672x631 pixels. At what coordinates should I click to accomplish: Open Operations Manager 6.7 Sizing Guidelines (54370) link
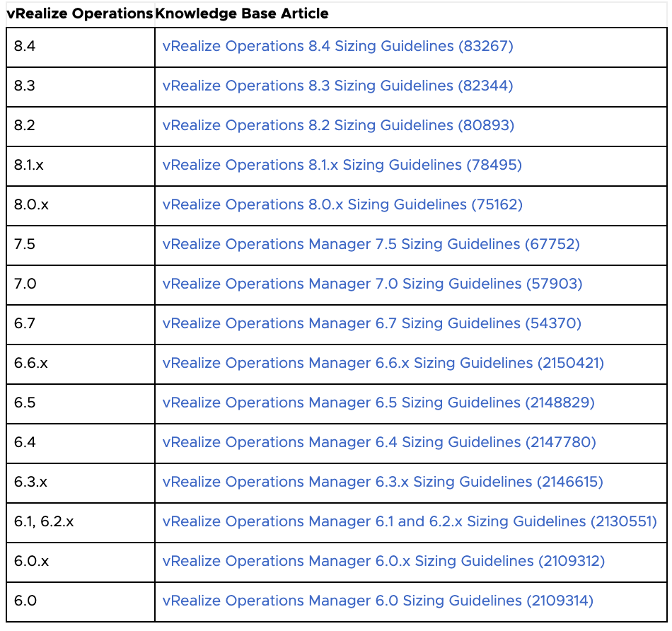point(372,323)
